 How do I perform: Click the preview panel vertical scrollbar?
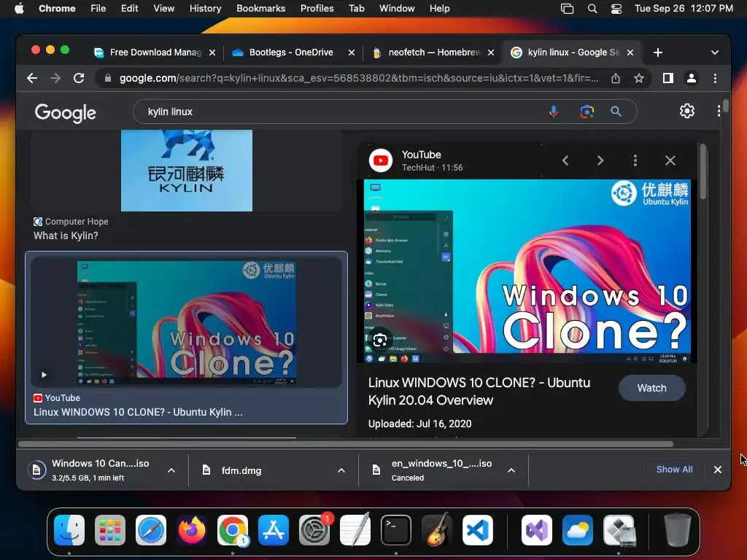(703, 171)
